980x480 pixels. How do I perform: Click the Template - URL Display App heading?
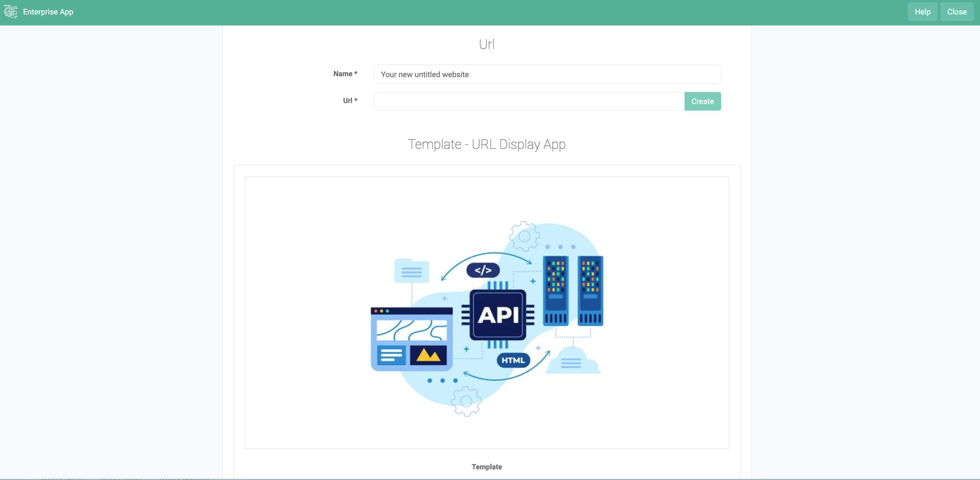pos(487,144)
